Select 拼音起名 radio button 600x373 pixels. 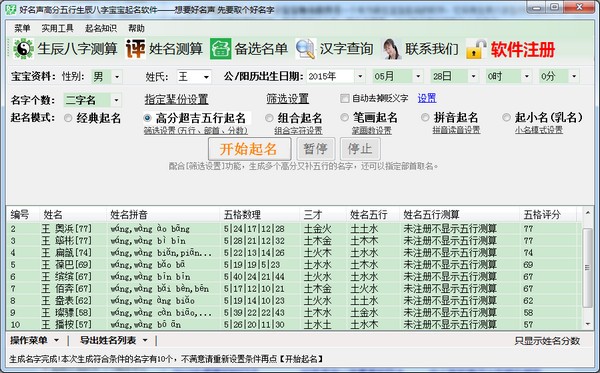(x=425, y=117)
